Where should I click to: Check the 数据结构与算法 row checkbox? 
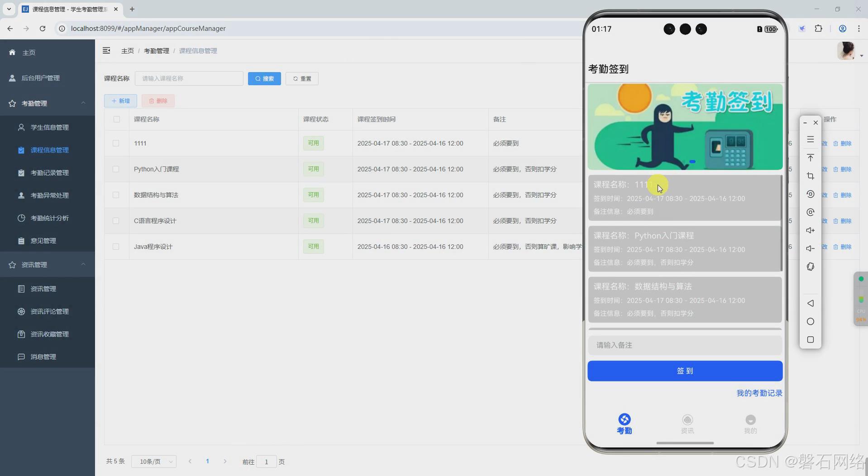click(x=116, y=195)
